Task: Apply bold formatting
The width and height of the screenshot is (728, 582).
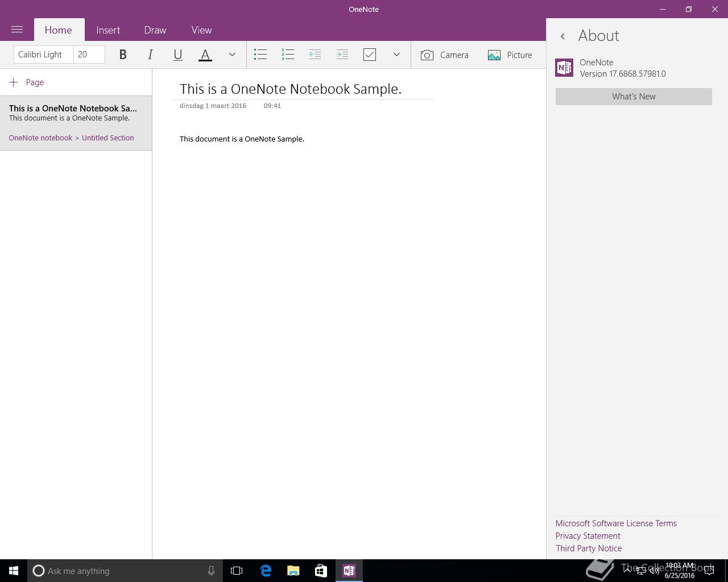Action: click(x=123, y=55)
